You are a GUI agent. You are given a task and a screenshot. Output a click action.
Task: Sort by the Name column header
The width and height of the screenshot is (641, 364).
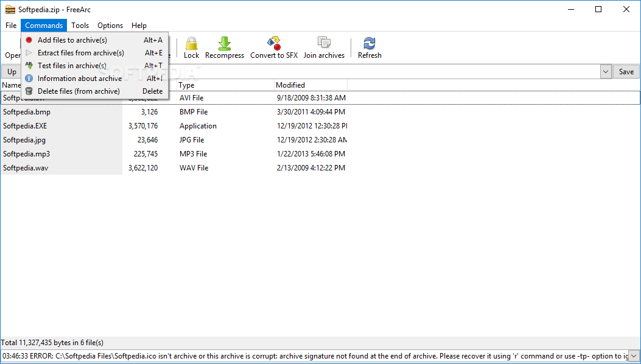[11, 85]
